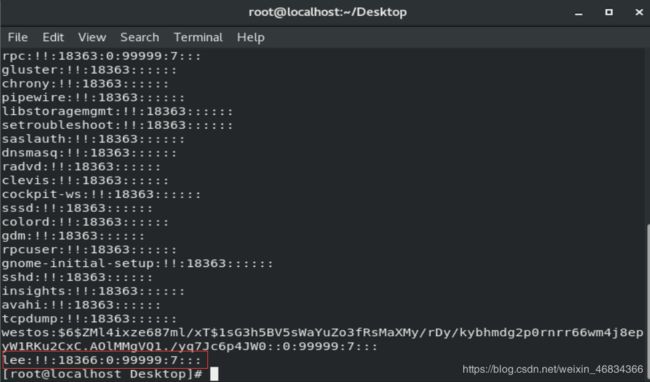Click the sshd:!!:18363 line
This screenshot has height=382, width=650.
77,277
